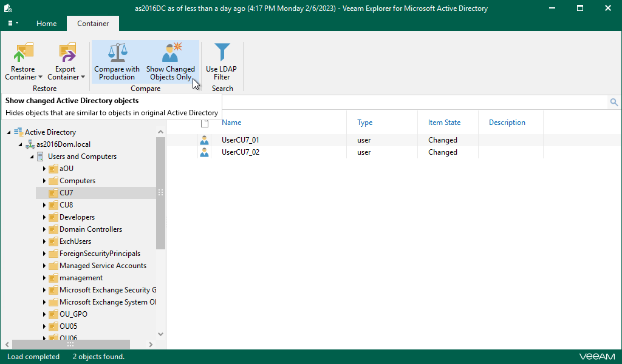Select Microsoft Exchange System tree item

pyautogui.click(x=108, y=302)
